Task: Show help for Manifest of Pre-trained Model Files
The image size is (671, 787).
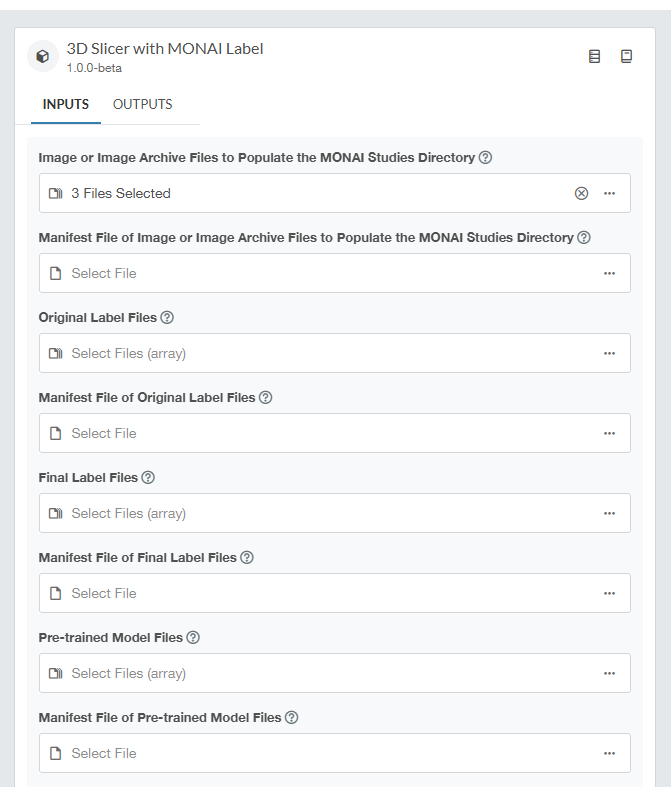Action: 292,718
